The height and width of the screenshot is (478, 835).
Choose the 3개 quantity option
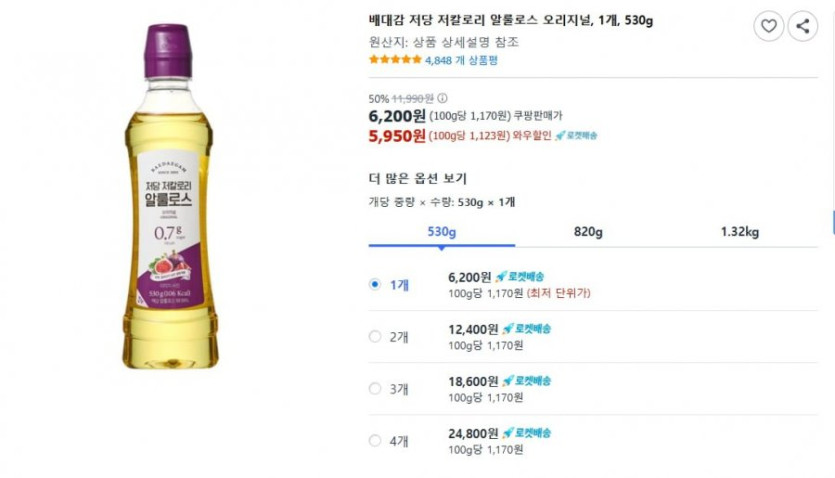coord(375,388)
